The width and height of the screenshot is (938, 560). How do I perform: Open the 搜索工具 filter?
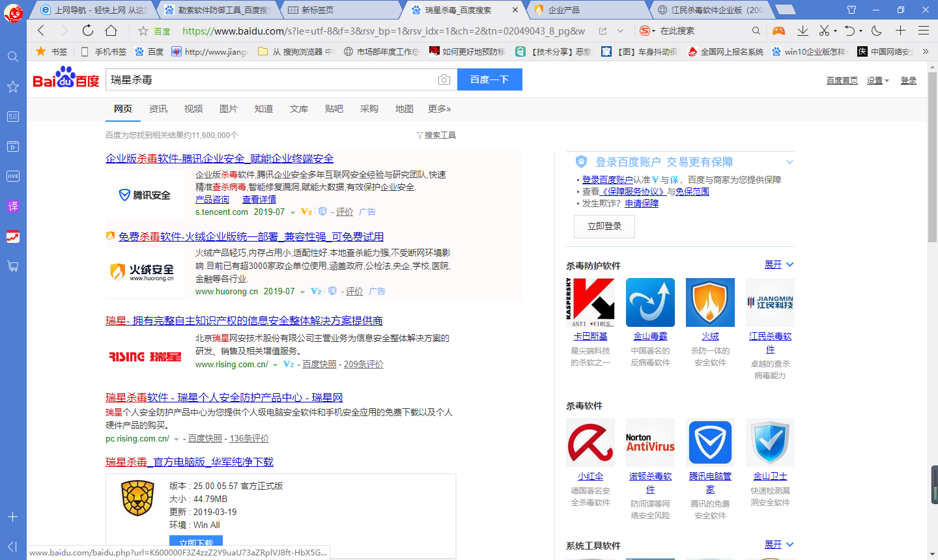(436, 135)
